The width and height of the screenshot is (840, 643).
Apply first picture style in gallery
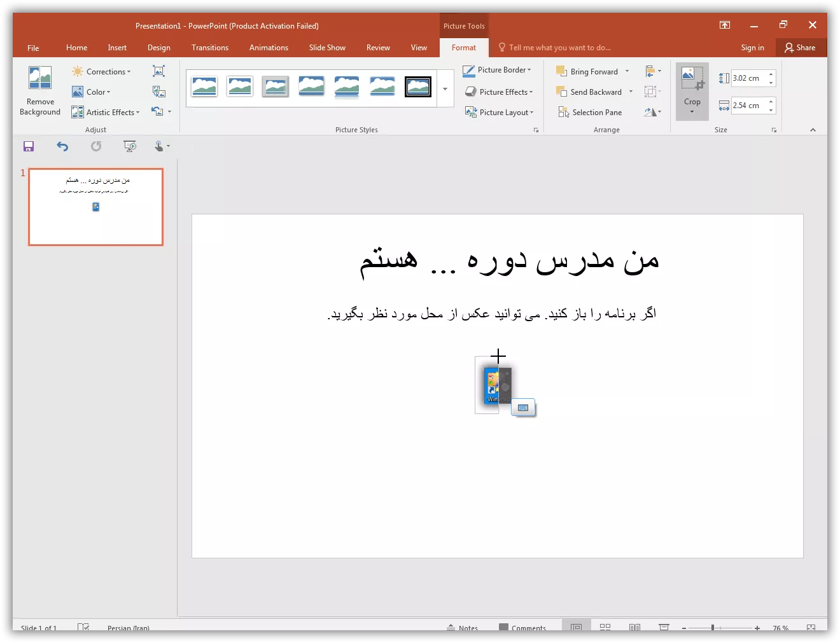tap(204, 86)
